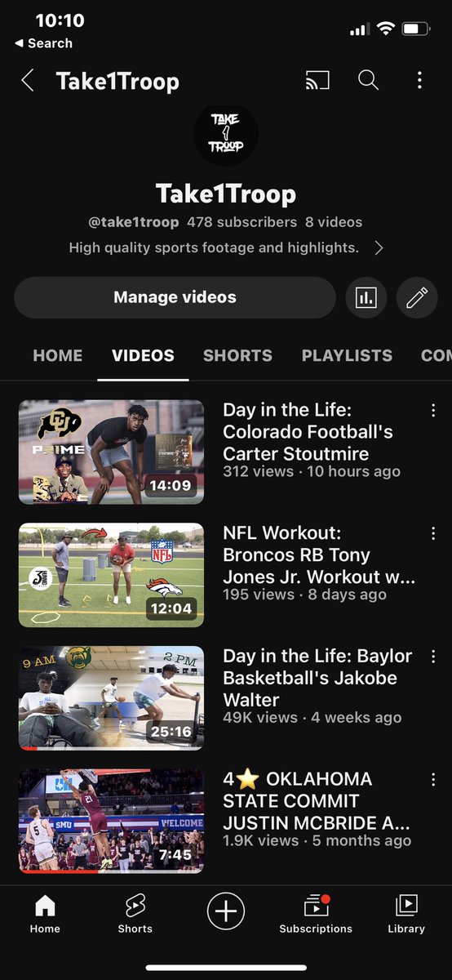The width and height of the screenshot is (452, 980).
Task: Tap '312 views · 10 hours ago' text
Action: [312, 472]
